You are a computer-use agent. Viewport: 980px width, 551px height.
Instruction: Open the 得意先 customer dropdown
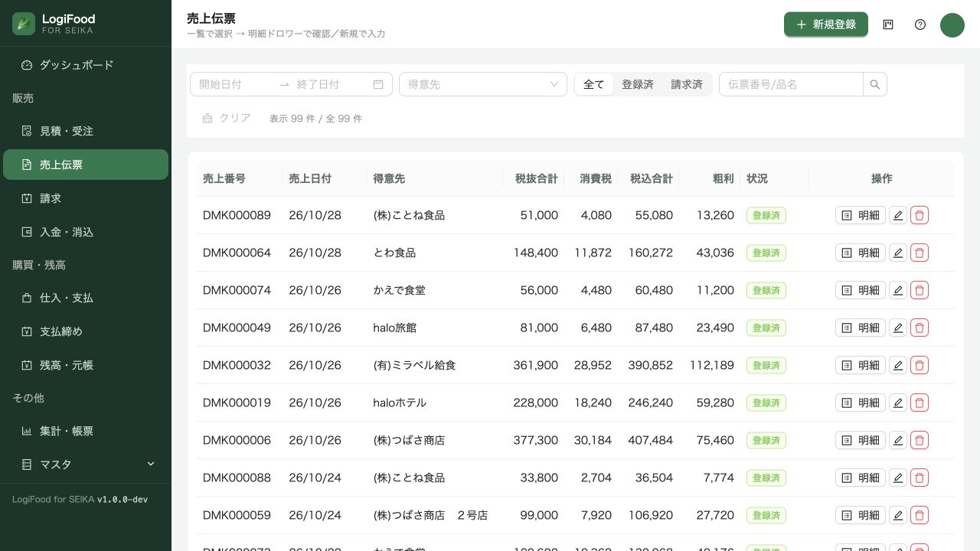coord(483,84)
